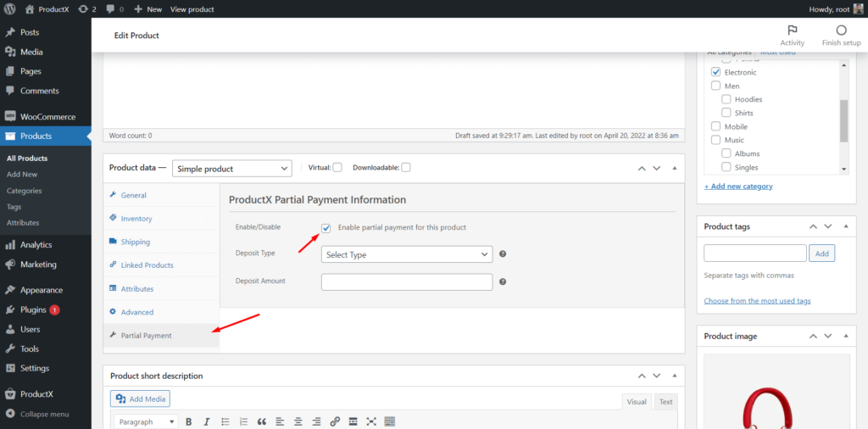The width and height of the screenshot is (868, 429).
Task: Check the Men category
Action: pos(715,86)
